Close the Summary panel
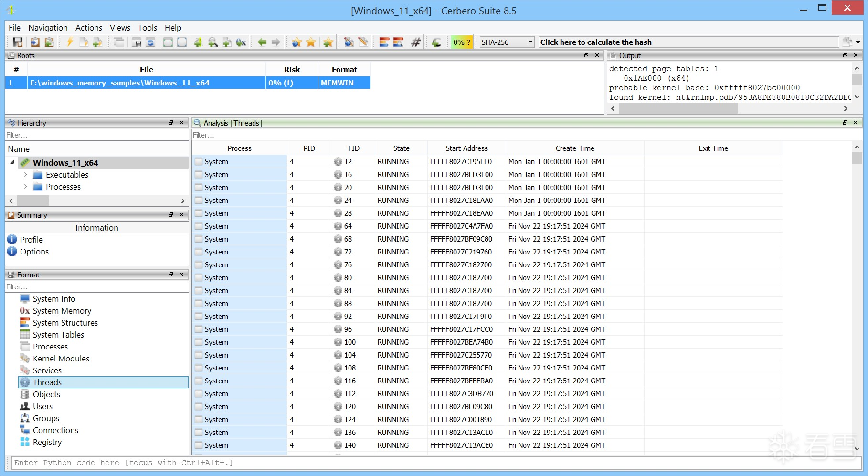The height and width of the screenshot is (476, 868). [181, 215]
